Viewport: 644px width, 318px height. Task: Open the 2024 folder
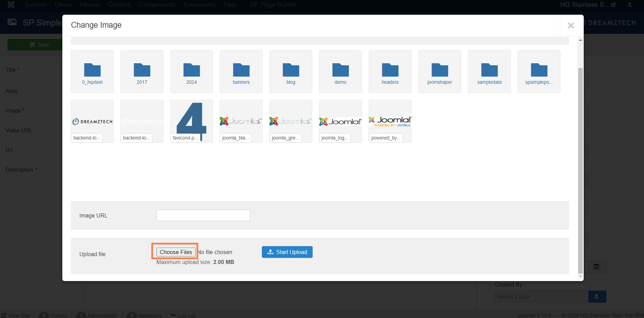tap(191, 71)
